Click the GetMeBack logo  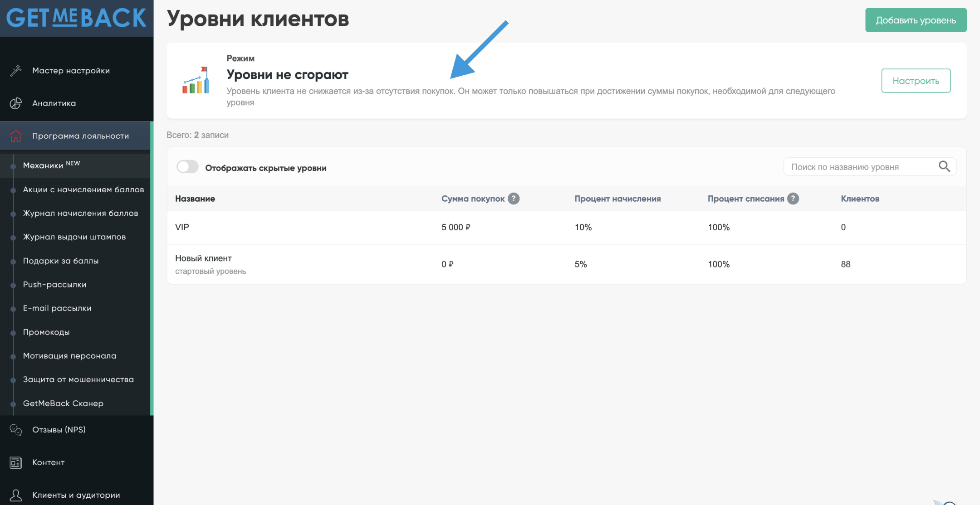76,18
